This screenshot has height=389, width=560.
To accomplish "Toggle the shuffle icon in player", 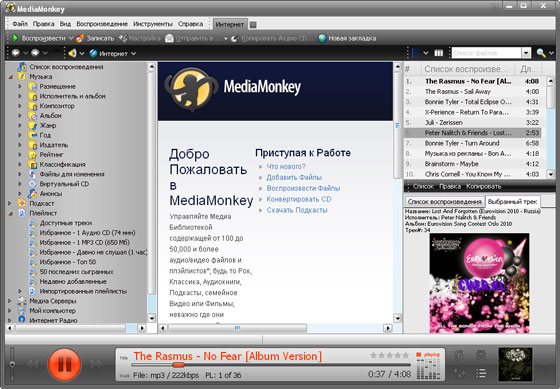I will pos(481,355).
